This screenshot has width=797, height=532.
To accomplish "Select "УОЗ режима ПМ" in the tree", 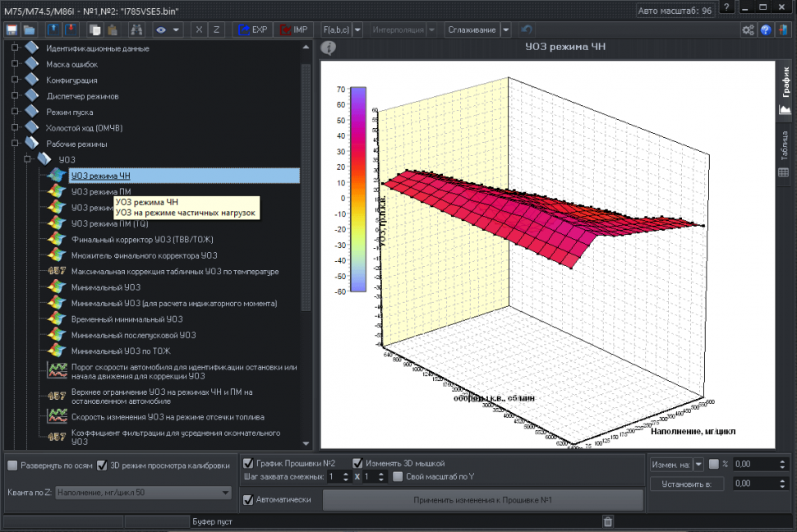I will click(x=95, y=191).
